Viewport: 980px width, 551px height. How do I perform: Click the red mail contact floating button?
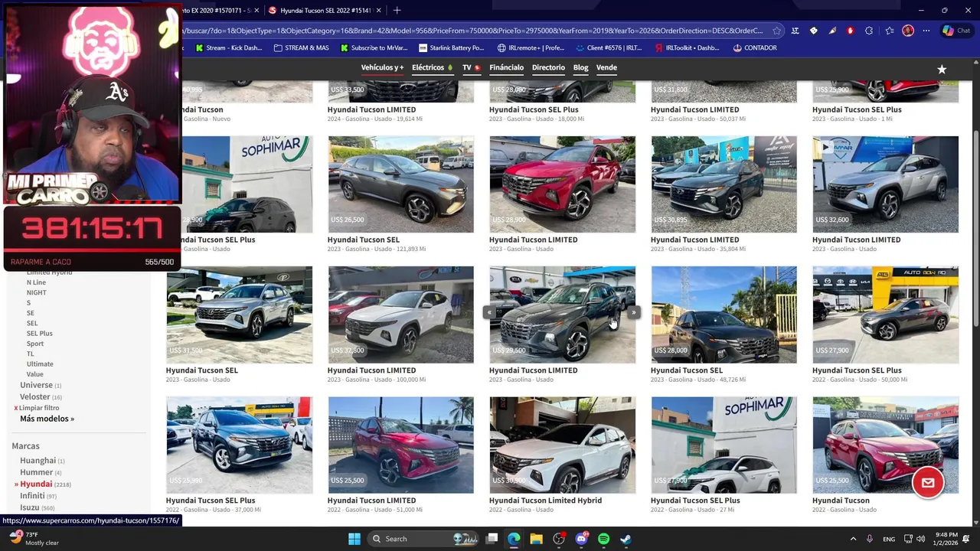928,483
